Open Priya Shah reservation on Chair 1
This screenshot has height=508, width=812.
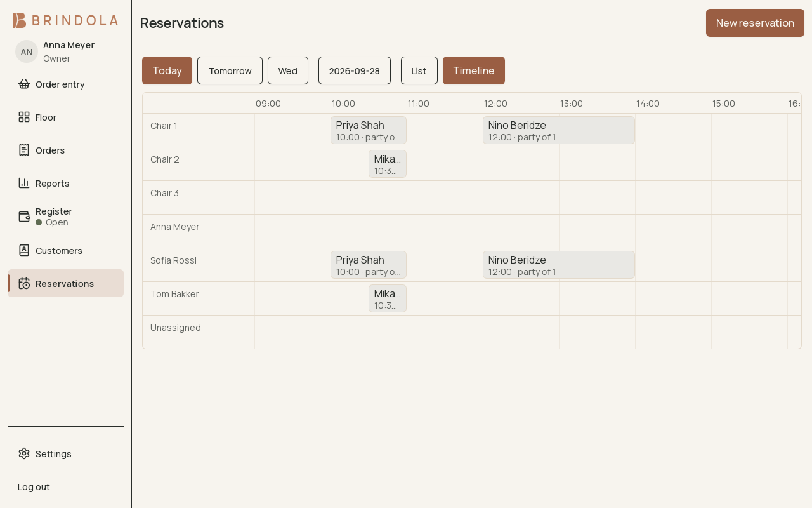tap(369, 130)
